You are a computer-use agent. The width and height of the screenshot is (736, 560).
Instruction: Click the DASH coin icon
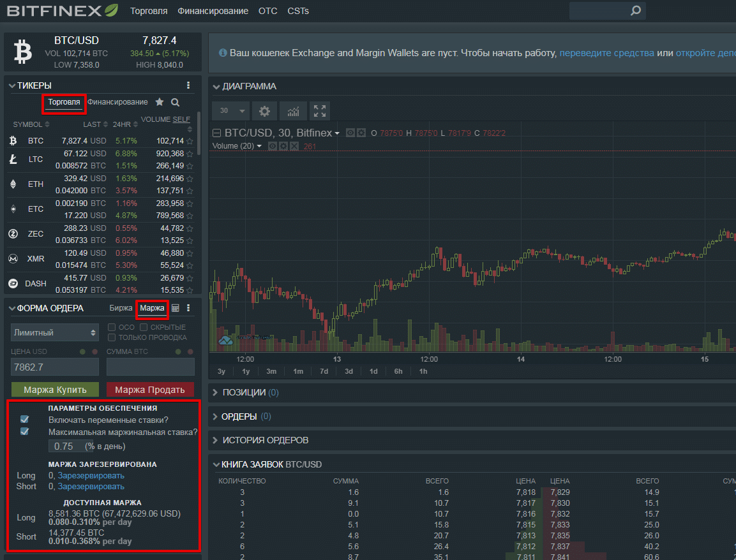[x=13, y=283]
